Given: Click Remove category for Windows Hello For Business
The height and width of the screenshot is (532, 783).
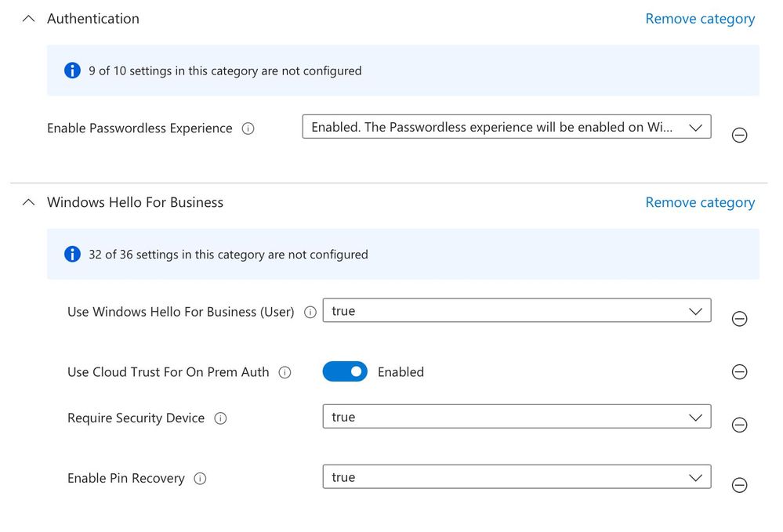Looking at the screenshot, I should (700, 202).
